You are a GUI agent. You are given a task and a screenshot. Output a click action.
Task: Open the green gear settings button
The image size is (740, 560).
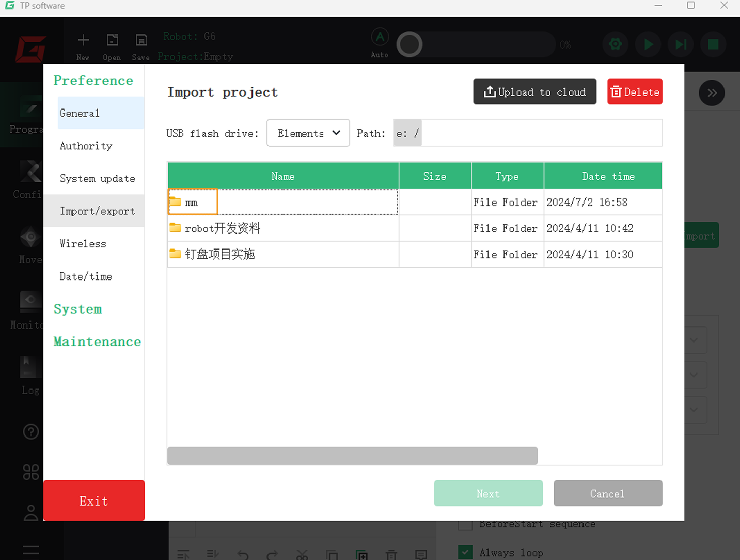[x=616, y=44]
